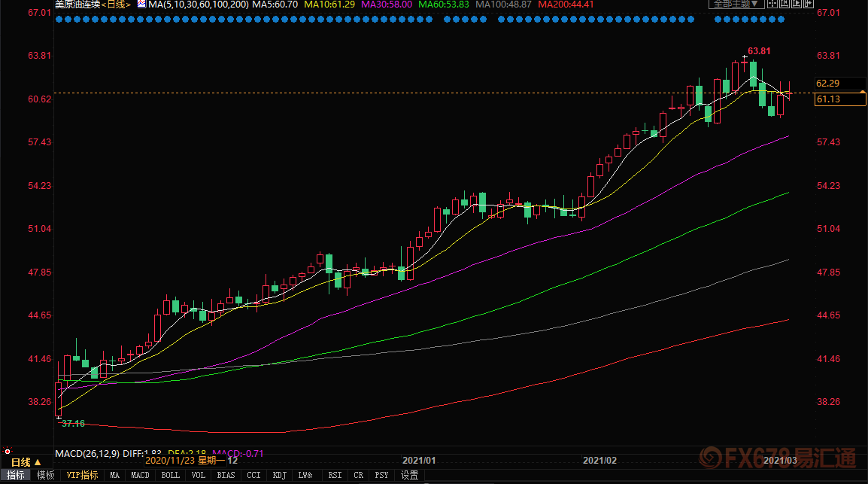The width and height of the screenshot is (868, 484).
Task: Open the 设置 settings button
Action: (x=410, y=475)
